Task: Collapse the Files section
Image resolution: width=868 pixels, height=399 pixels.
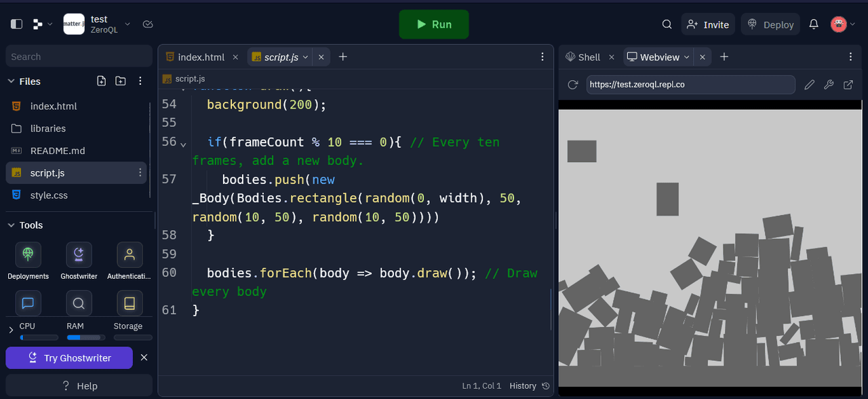Action: 11,81
